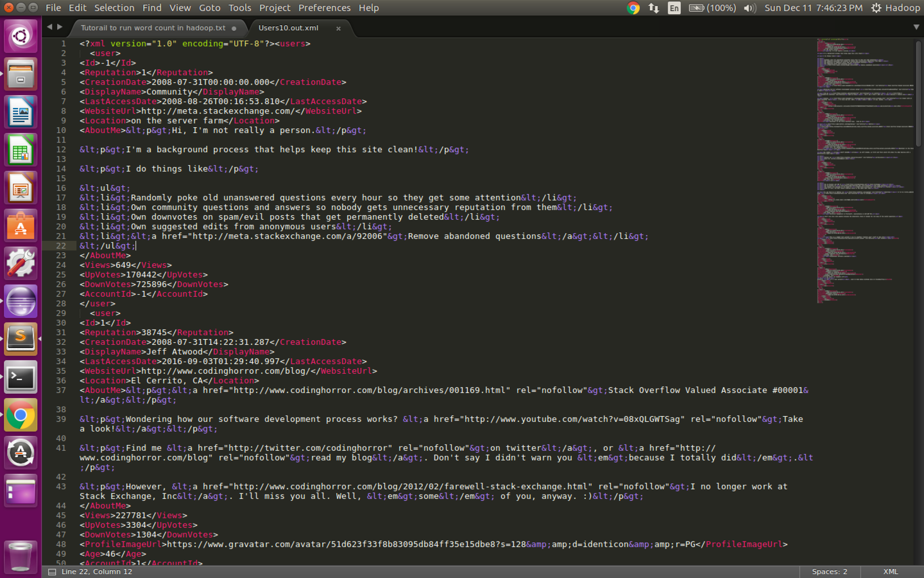Close the Users10.out.xml tab
This screenshot has width=924, height=578.
[339, 28]
